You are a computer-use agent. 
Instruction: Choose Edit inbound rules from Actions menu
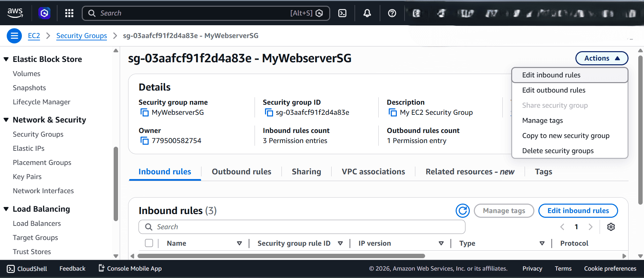[570, 75]
